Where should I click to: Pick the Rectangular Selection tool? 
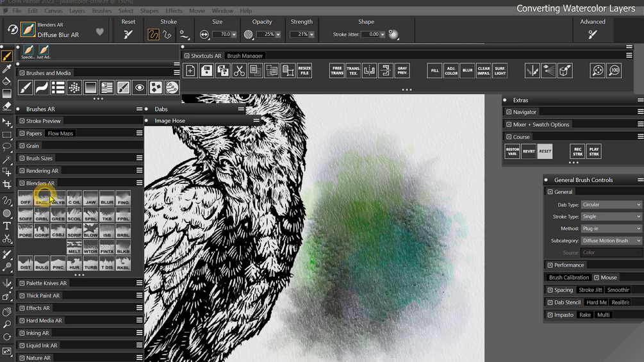click(x=7, y=135)
